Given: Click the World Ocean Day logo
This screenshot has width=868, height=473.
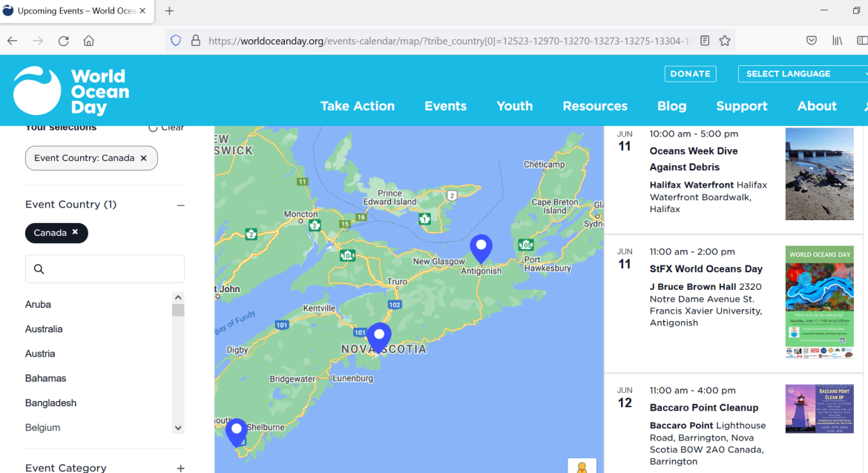Looking at the screenshot, I should tap(70, 90).
